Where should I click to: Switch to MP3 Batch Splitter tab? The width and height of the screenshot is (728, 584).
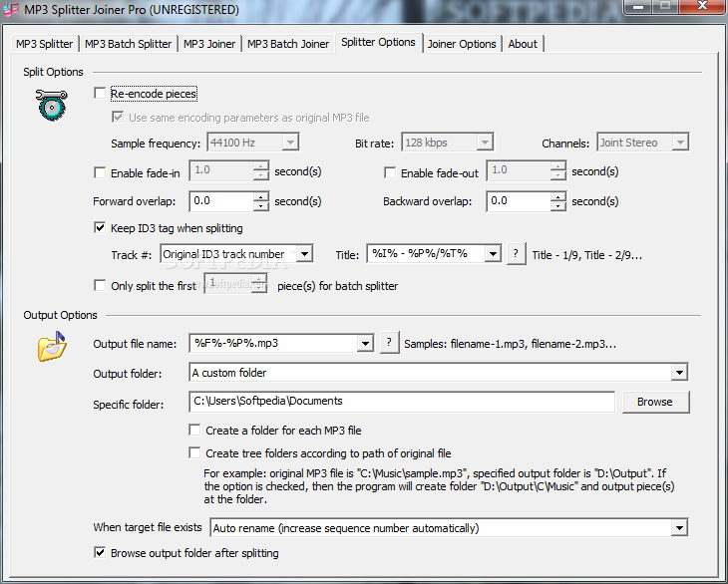[128, 44]
